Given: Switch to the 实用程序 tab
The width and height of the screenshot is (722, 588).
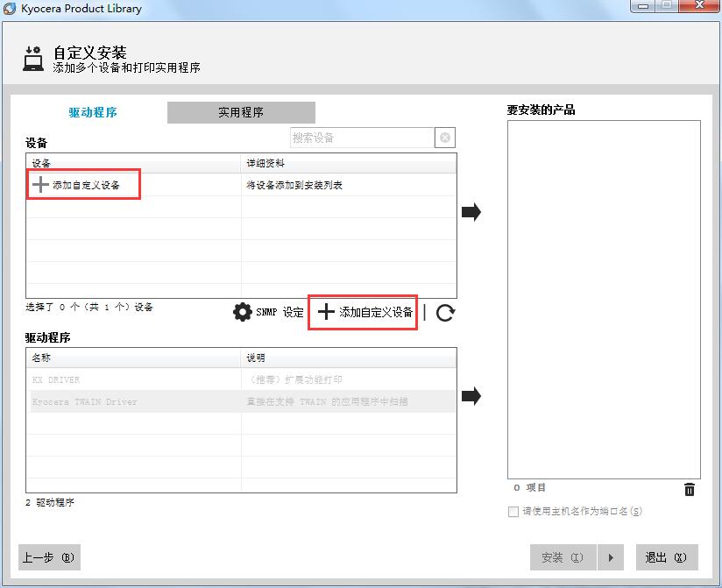Looking at the screenshot, I should click(x=241, y=112).
